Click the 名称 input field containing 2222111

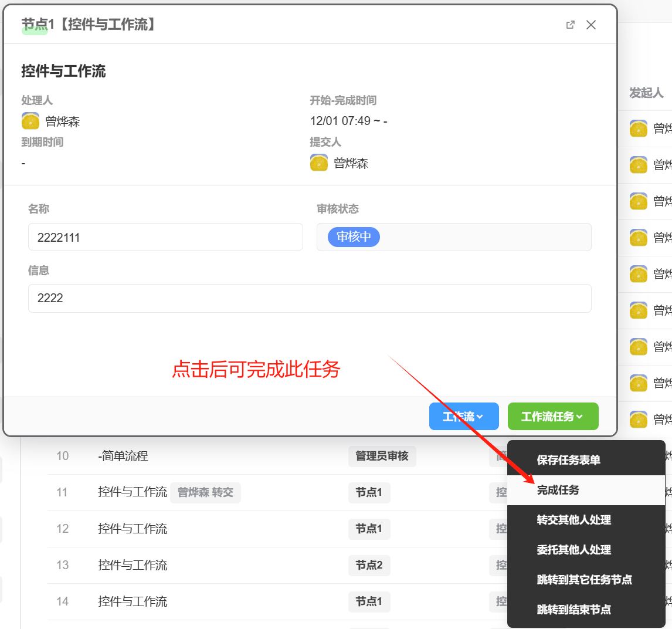pos(165,237)
